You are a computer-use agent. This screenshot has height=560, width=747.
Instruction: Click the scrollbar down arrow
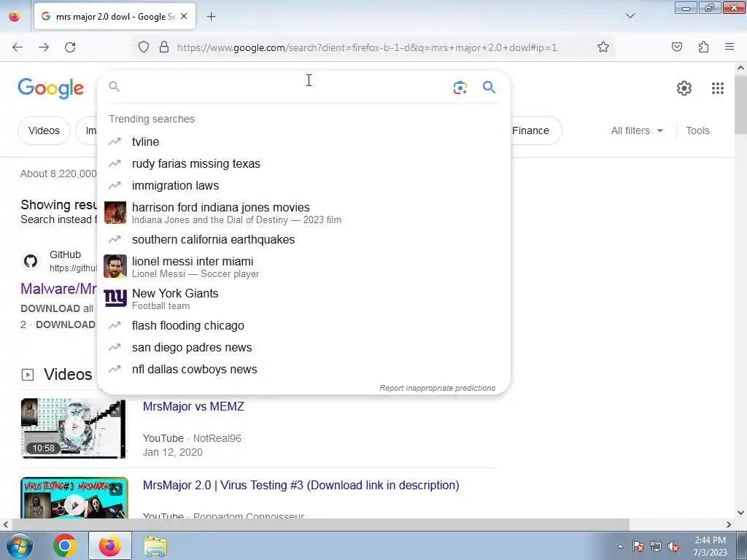pyautogui.click(x=740, y=513)
